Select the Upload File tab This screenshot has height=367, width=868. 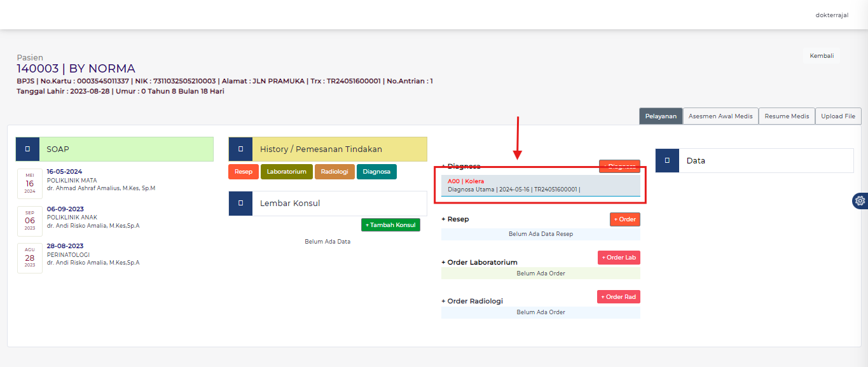pos(838,116)
